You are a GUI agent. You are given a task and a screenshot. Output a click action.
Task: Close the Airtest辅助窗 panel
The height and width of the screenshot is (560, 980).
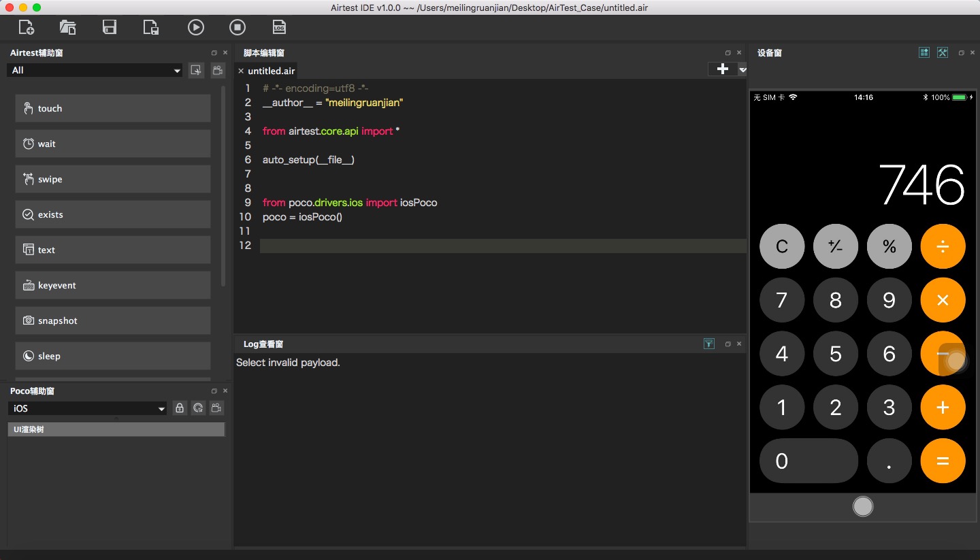[x=225, y=52]
